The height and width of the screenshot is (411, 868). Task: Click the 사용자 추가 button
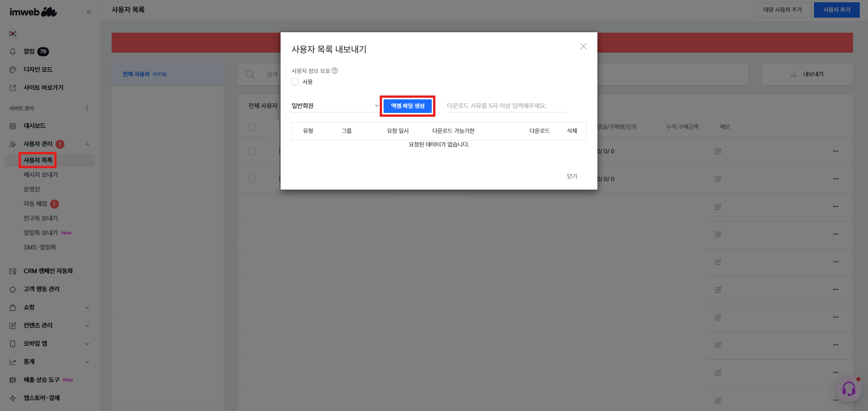[x=837, y=10]
